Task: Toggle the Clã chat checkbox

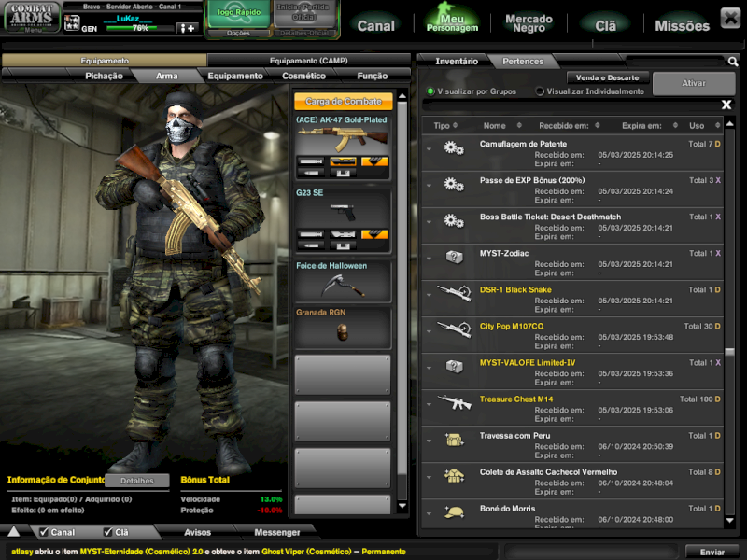Action: [x=107, y=532]
